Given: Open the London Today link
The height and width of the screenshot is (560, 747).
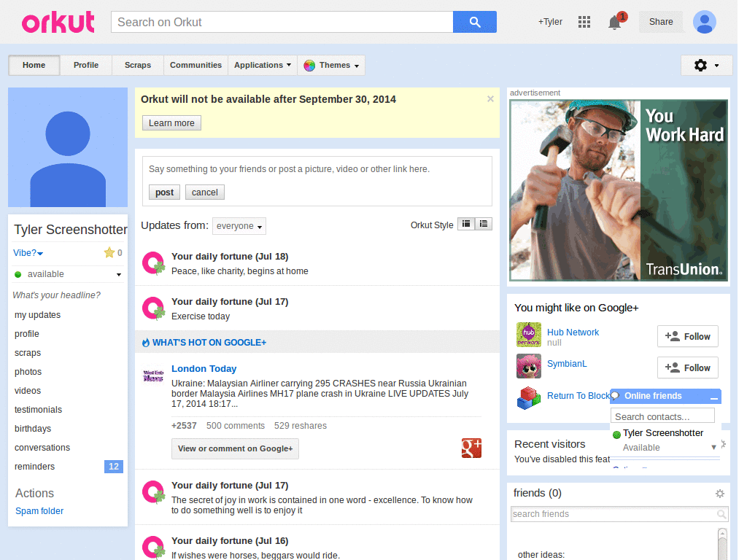Looking at the screenshot, I should 204,368.
